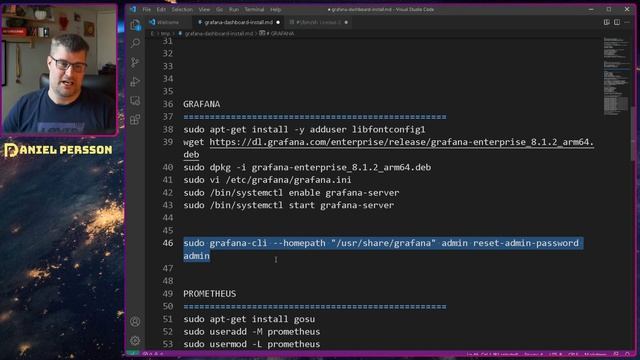
Task: Click the webcam video overlay
Action: click(x=60, y=69)
